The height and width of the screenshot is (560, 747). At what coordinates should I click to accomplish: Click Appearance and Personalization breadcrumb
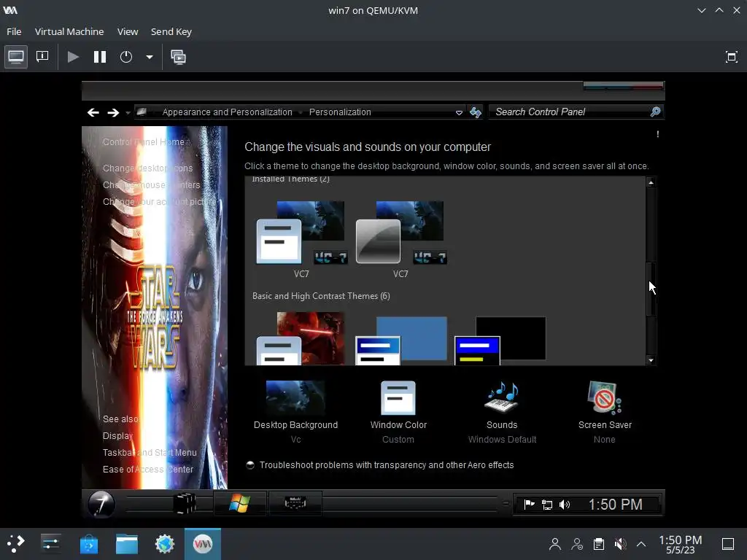click(227, 112)
